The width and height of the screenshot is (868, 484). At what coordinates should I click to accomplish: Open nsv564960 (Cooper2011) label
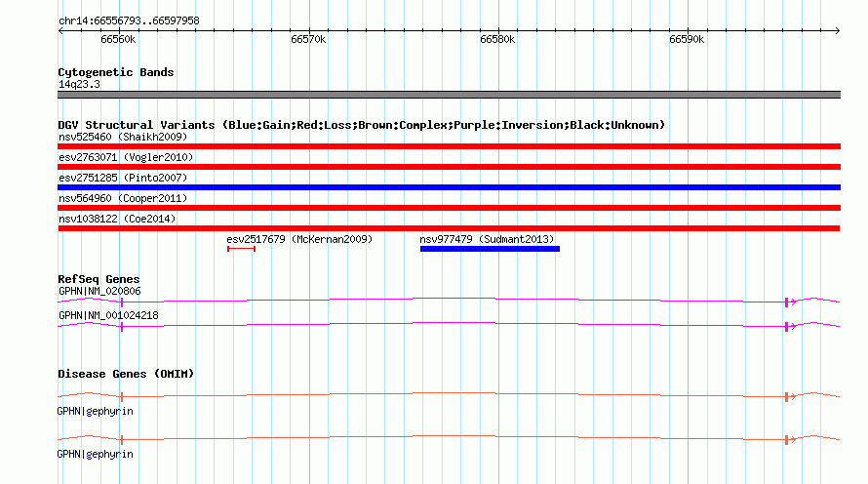123,198
